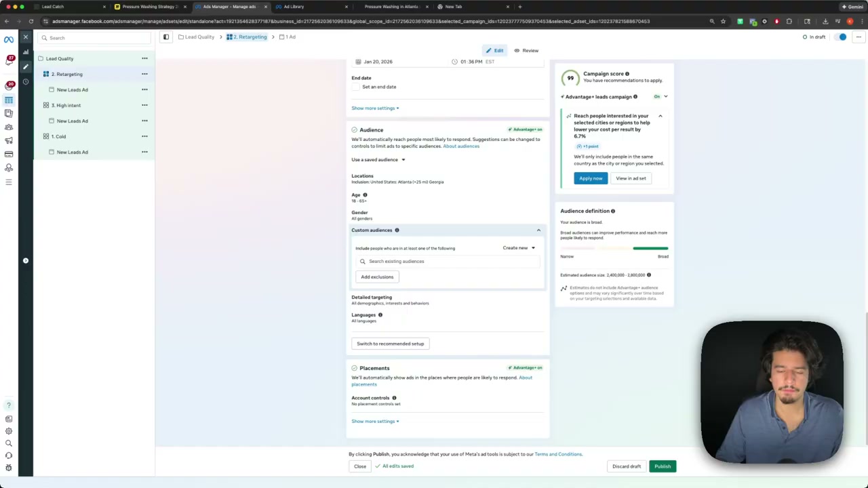Open the Create new audience dropdown

[519, 248]
